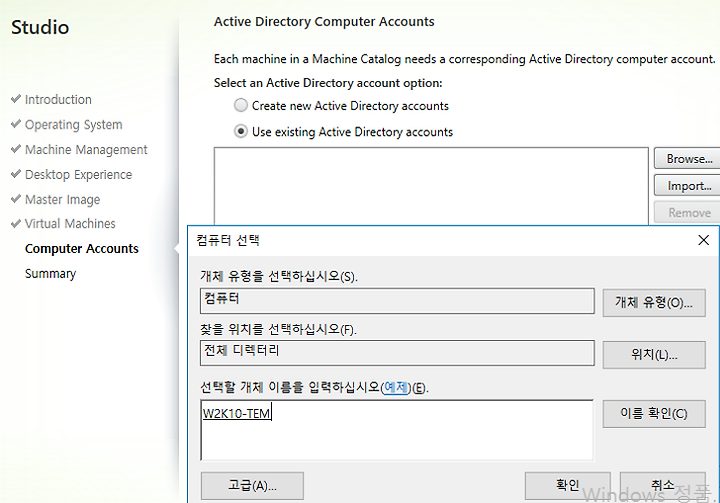Go to Desktop Experience step
The height and width of the screenshot is (503, 720).
78,175
